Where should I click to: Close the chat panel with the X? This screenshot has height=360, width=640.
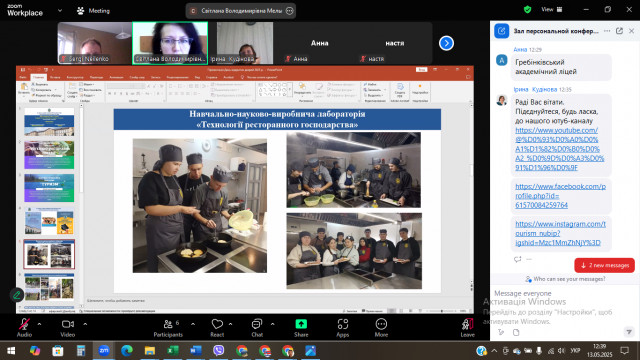(x=631, y=31)
